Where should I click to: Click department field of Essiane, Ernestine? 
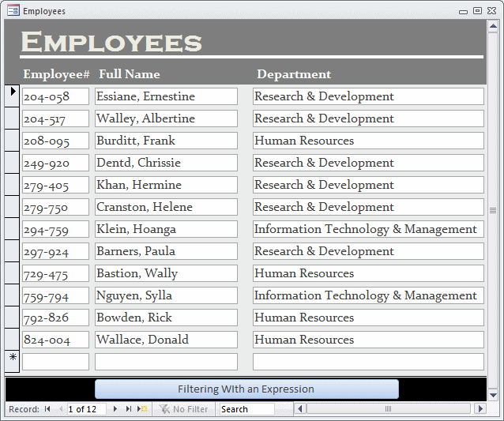click(x=368, y=96)
